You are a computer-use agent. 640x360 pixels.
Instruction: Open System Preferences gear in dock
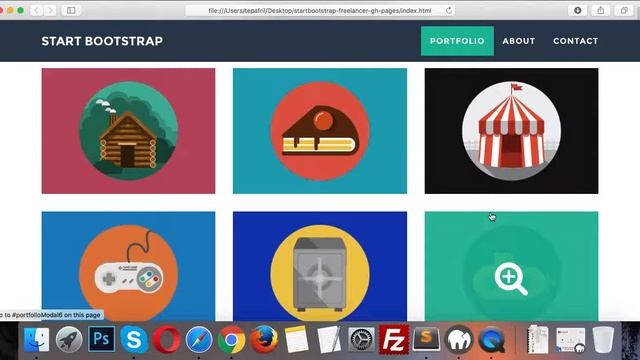tap(361, 339)
